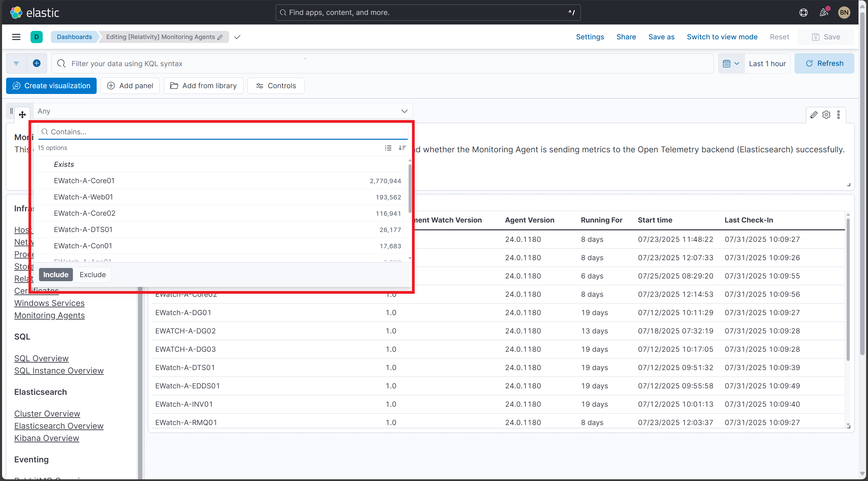Open the panel options three-dot menu
868x481 pixels.
(x=839, y=115)
